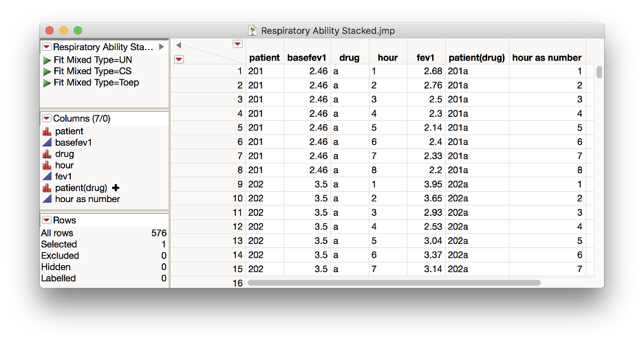Select row number 12

[238, 227]
